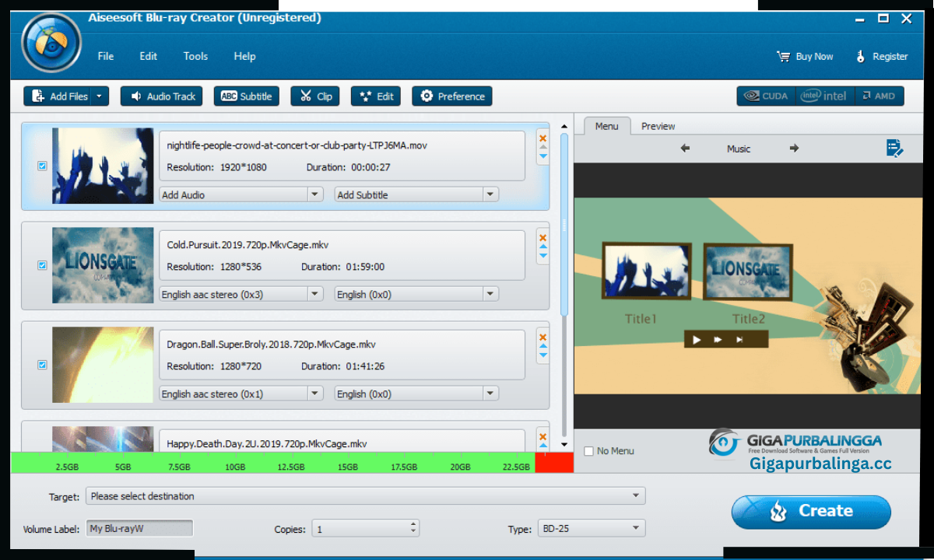Open audio track dropdown for Dragon.Ball.Super.Broly
Screen dimensions: 934x560
tap(241, 394)
